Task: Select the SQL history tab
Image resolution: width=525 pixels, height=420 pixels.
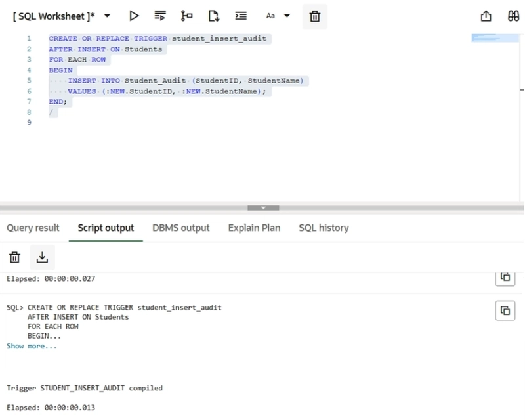Action: pos(324,228)
